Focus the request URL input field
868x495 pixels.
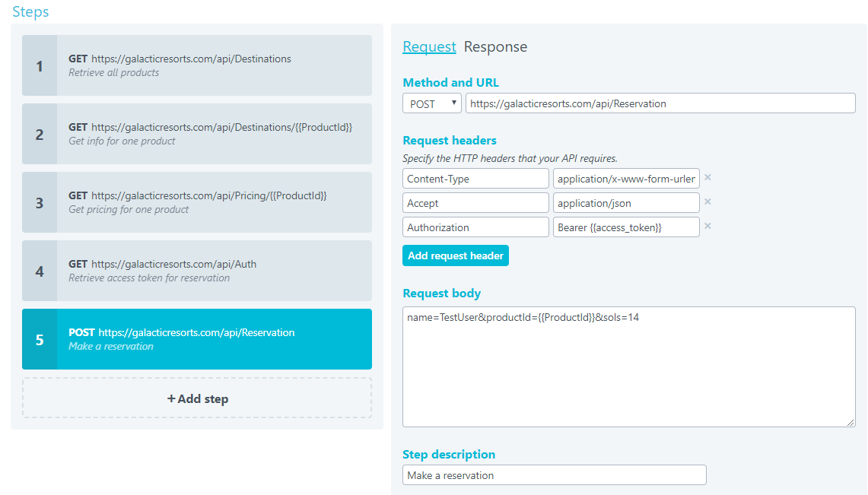(660, 103)
